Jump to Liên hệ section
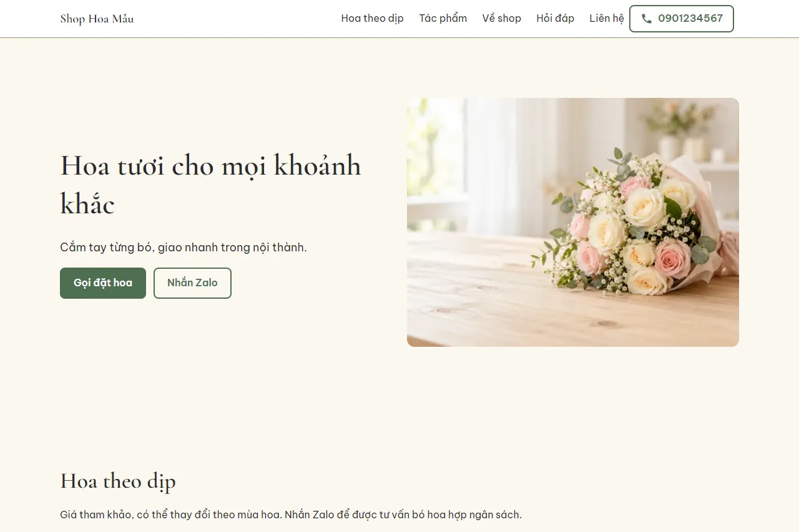This screenshot has width=799, height=532. coord(607,19)
